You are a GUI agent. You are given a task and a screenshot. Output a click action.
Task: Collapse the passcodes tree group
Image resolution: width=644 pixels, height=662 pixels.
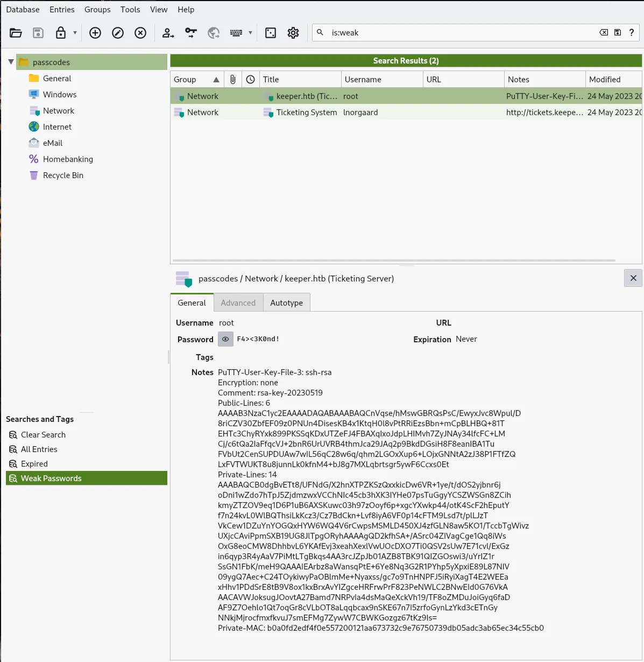pyautogui.click(x=11, y=62)
